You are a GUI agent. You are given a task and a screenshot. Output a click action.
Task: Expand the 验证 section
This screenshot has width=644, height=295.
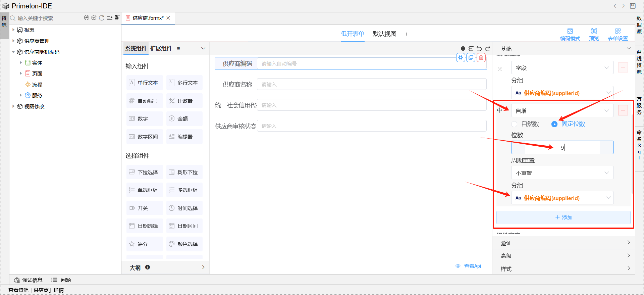tap(563, 243)
